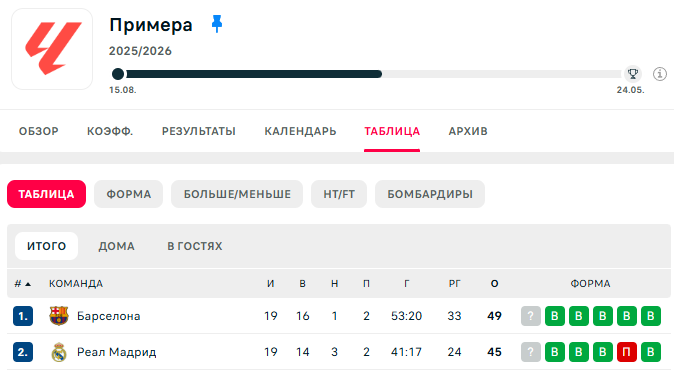The width and height of the screenshot is (674, 373).
Task: Click the Real Madrid club crest
Action: 59,352
